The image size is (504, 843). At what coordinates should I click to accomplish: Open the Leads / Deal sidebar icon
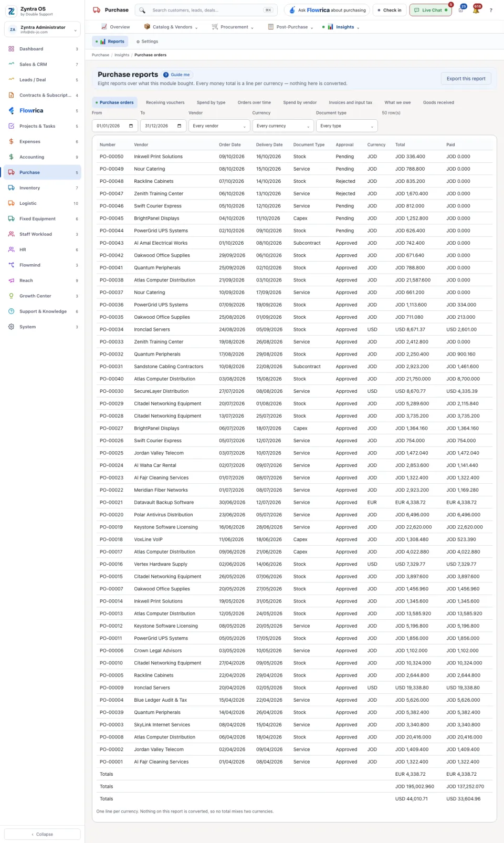12,80
